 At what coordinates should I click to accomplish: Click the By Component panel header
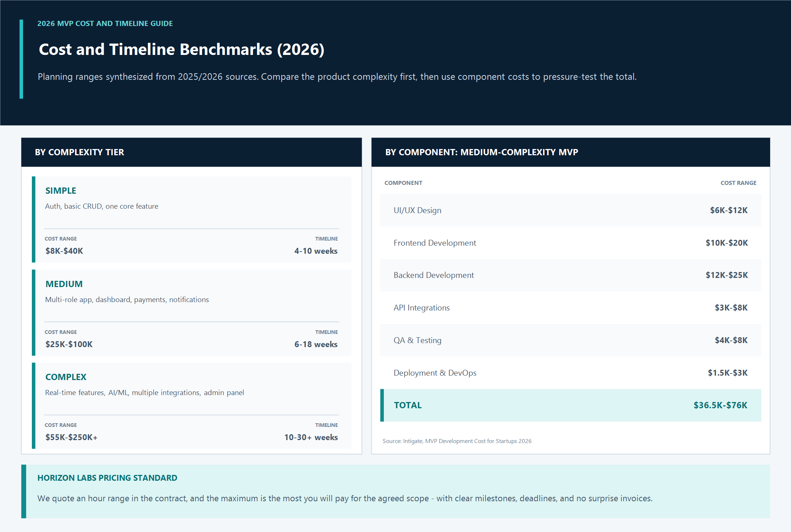[x=571, y=152]
